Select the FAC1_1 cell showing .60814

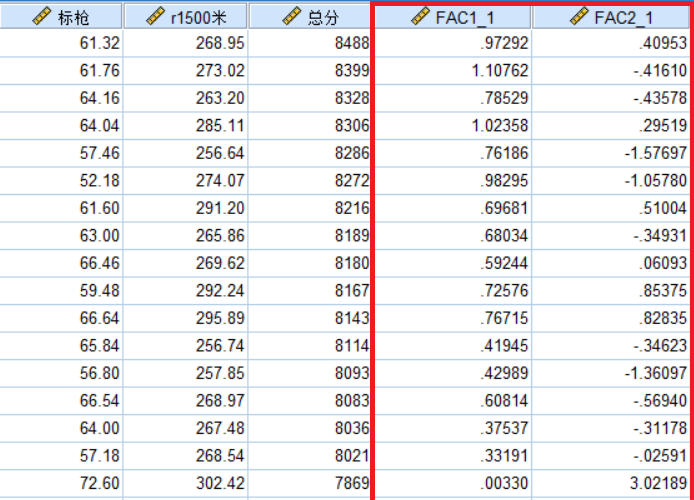point(453,401)
